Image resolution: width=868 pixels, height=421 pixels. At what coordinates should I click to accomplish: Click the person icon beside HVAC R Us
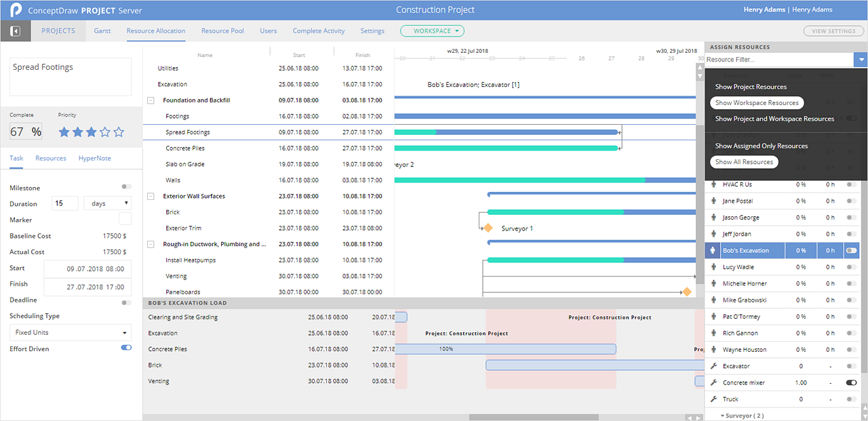point(713,184)
